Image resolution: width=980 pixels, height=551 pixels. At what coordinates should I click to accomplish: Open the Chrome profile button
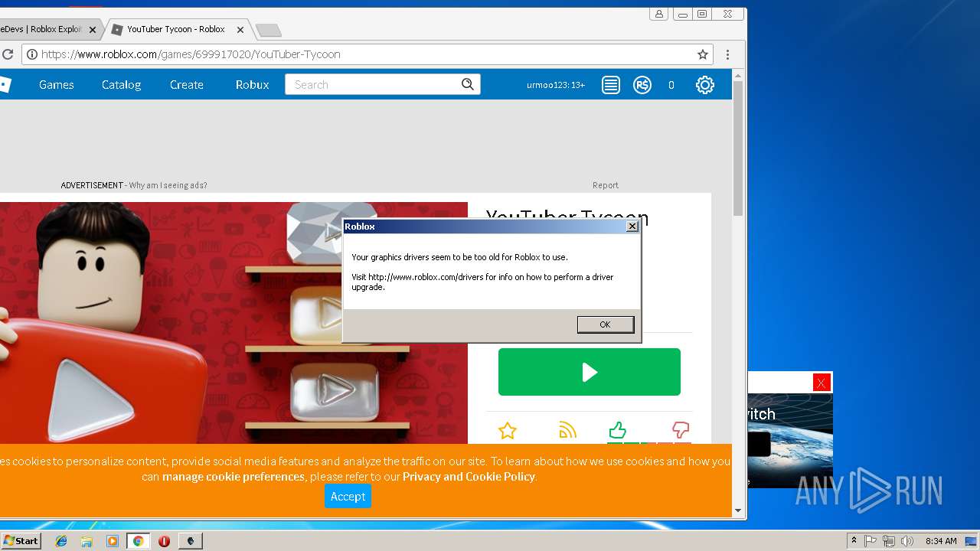pos(658,14)
